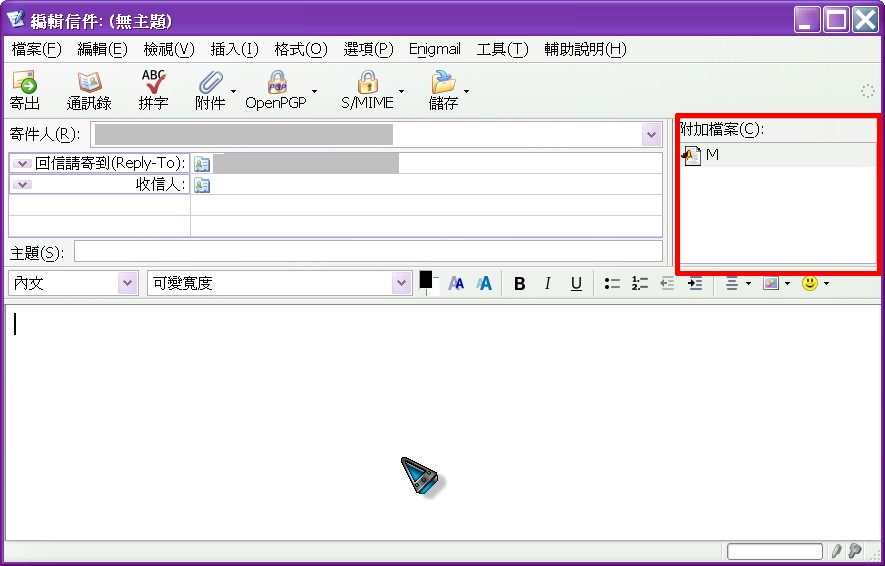The image size is (885, 566).
Task: Click the 收信人 address card icon
Action: pos(201,185)
